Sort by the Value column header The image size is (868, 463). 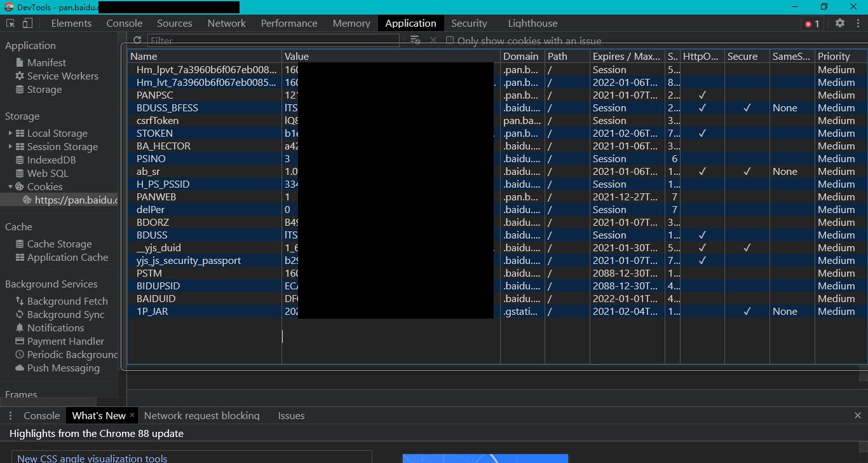coord(391,56)
